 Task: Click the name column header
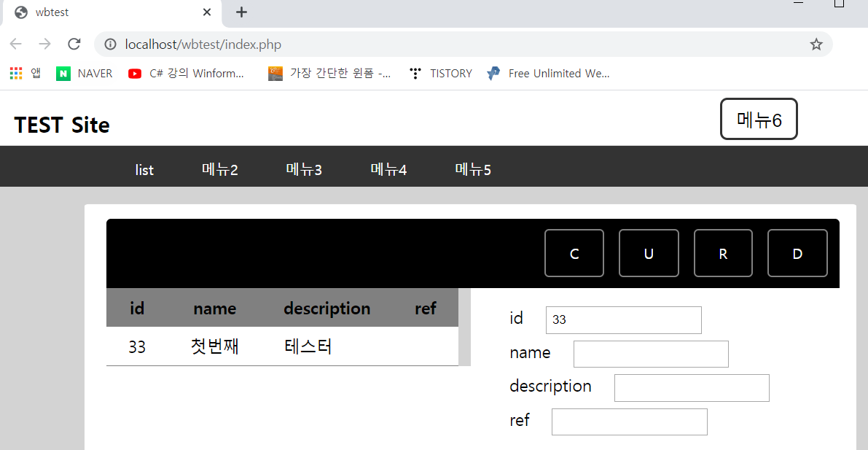coord(215,308)
